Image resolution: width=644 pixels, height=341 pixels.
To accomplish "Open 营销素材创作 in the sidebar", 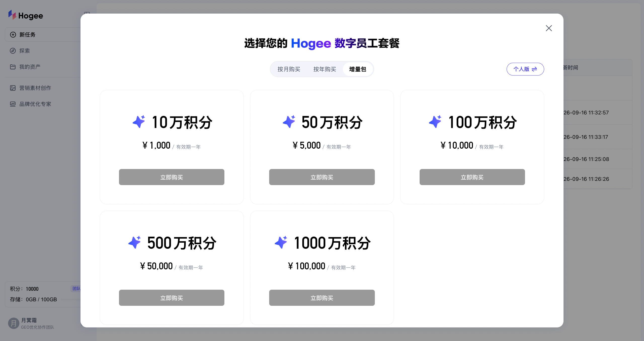I will pyautogui.click(x=43, y=88).
